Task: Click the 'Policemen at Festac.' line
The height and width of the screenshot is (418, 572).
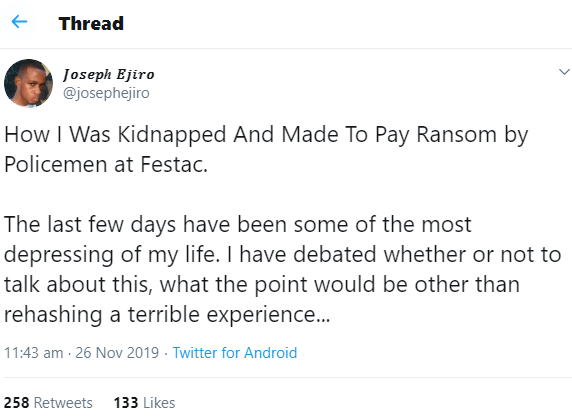Action: (x=106, y=164)
